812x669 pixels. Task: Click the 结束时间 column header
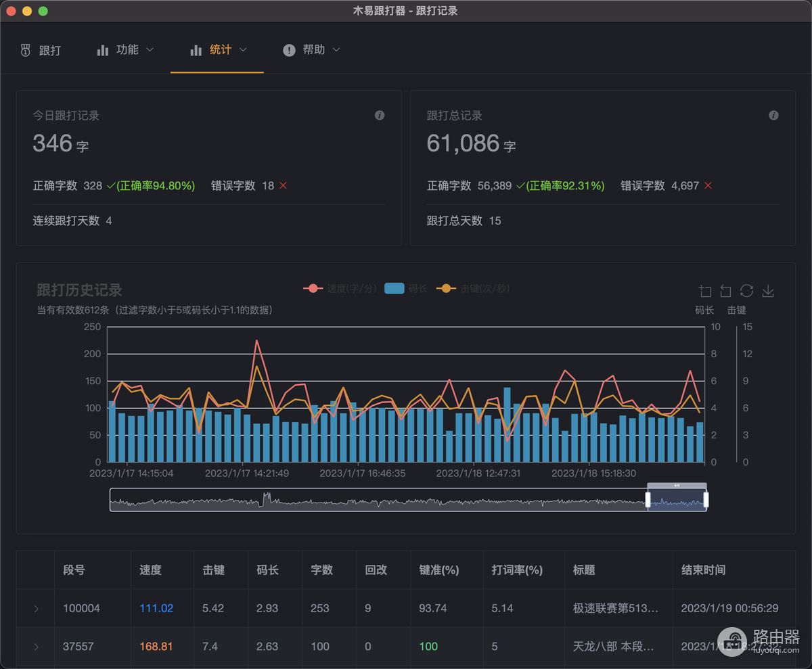tap(703, 570)
